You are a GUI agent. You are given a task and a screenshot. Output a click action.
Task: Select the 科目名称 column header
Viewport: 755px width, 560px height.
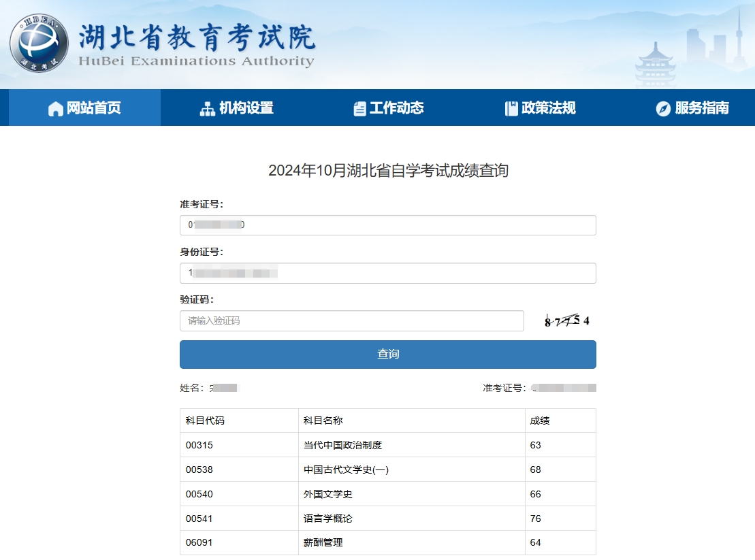323,421
